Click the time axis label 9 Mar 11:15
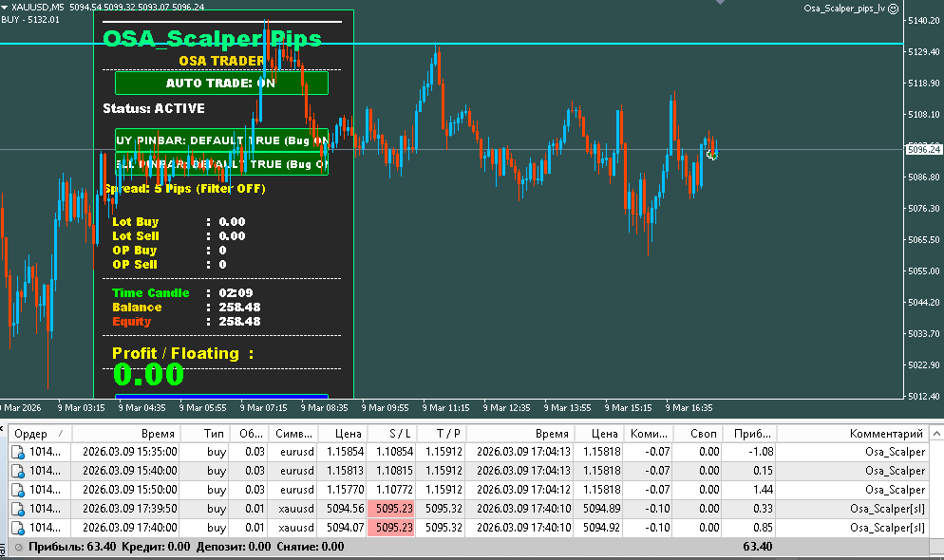 [445, 408]
